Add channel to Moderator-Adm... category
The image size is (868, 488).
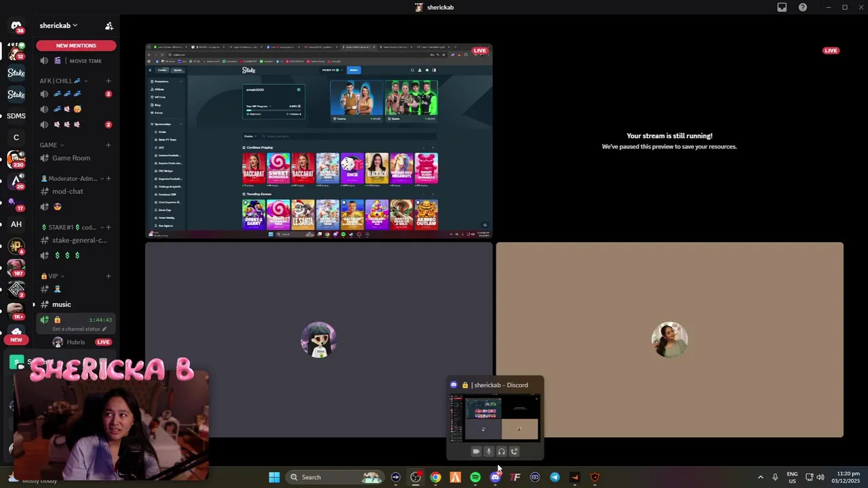(108, 179)
